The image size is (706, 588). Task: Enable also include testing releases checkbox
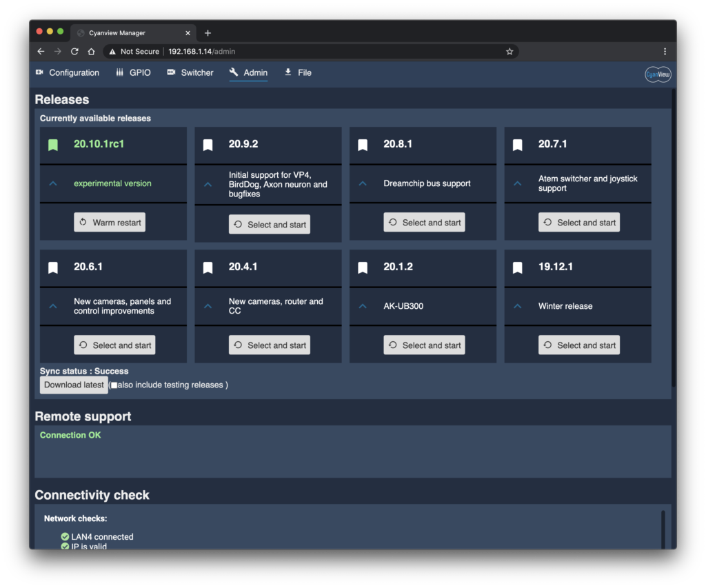click(x=114, y=385)
